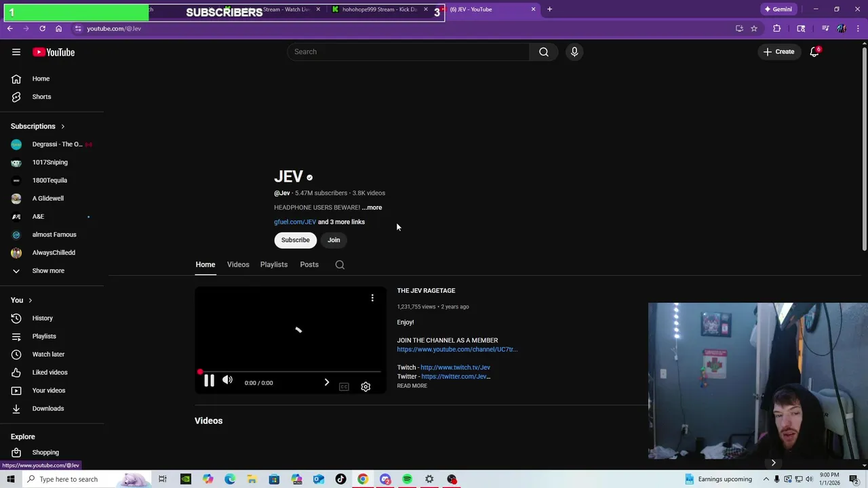Expand the You section

tap(22, 300)
